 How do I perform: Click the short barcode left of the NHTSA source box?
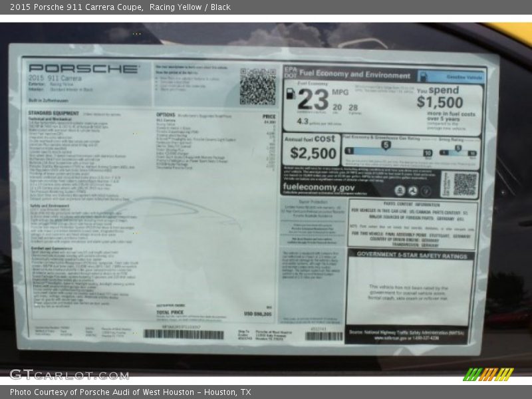[324, 336]
